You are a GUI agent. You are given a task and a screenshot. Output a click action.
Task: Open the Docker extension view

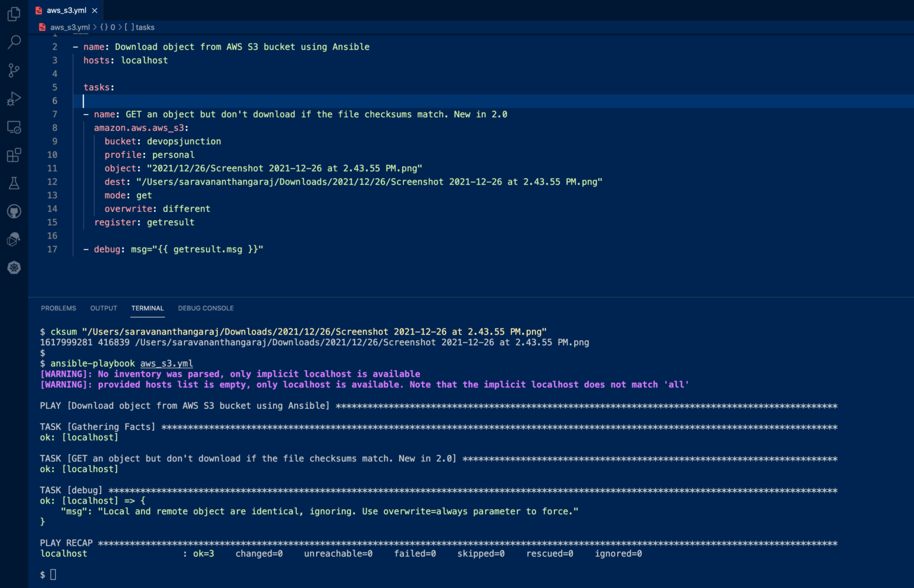13,239
